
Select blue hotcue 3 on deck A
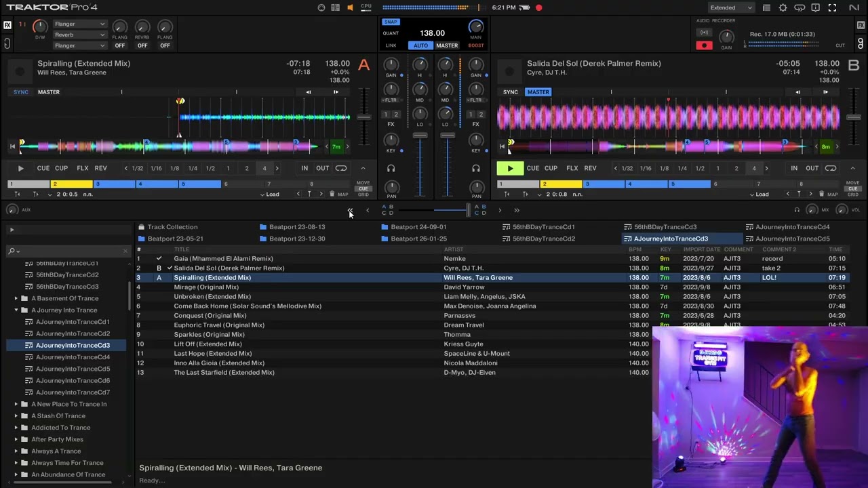click(116, 184)
